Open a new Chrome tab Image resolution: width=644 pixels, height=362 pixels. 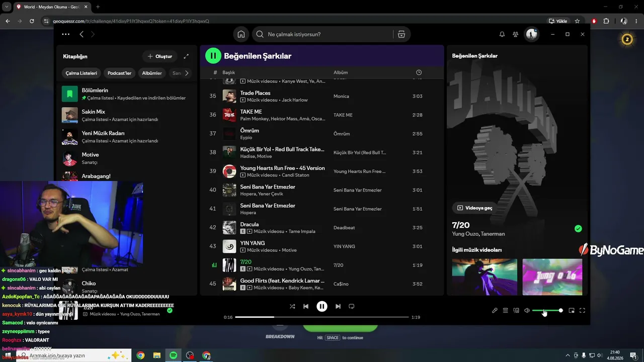point(98,7)
